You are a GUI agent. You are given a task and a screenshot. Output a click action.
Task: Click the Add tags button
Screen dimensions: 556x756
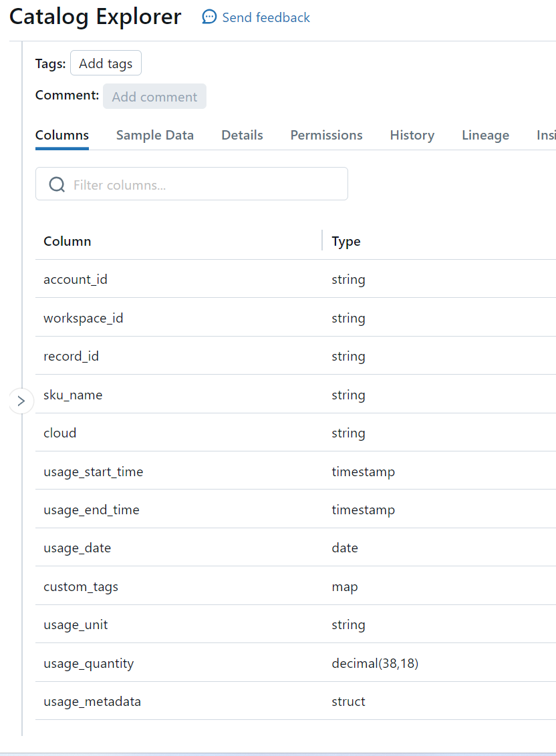106,64
